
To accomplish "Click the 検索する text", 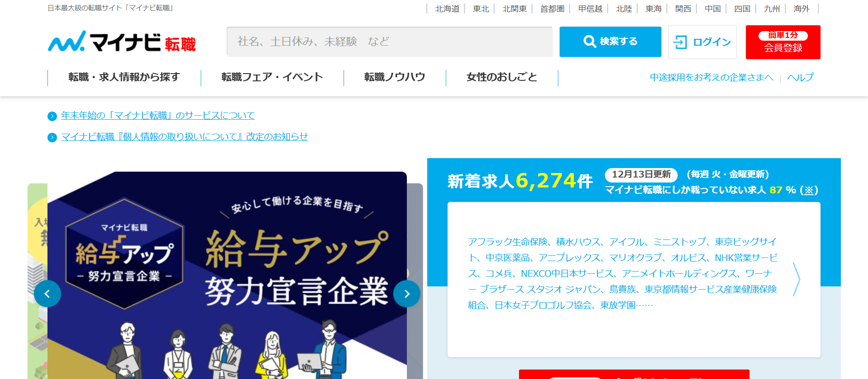I will pos(618,42).
